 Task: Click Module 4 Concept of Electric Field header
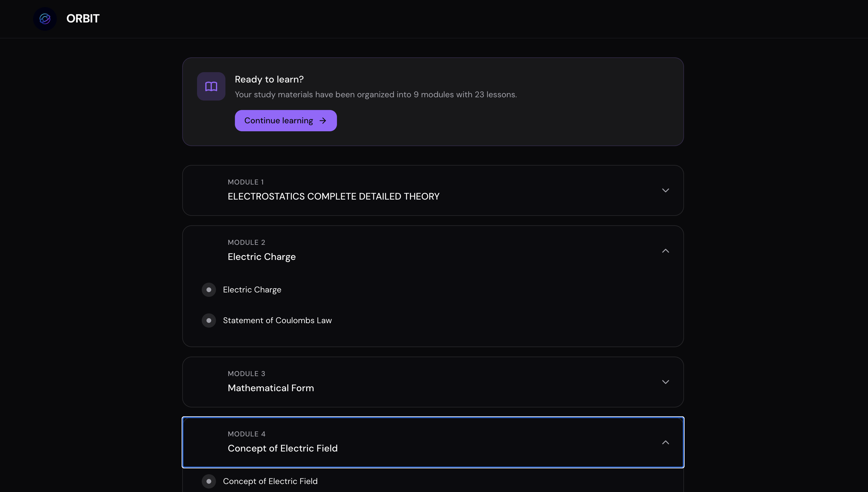coord(283,448)
